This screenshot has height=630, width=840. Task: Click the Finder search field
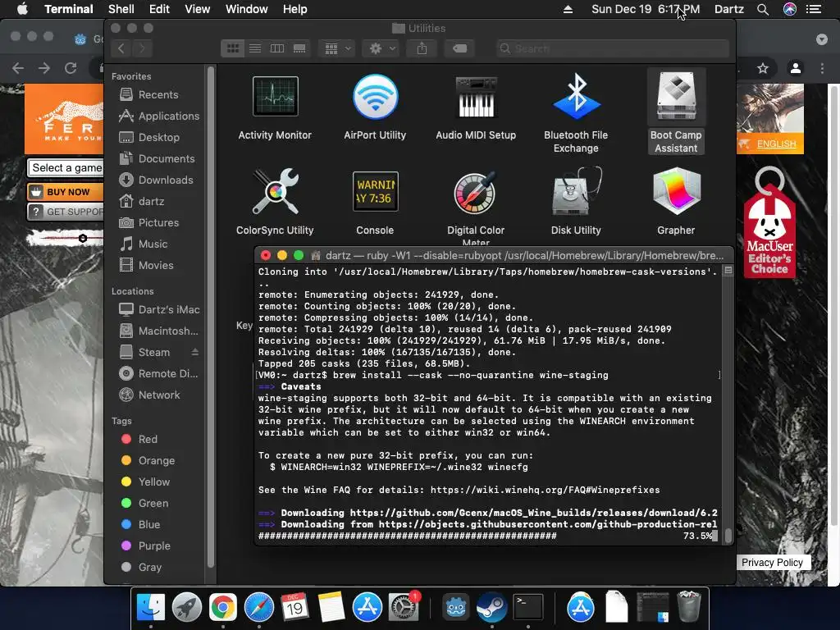pos(612,48)
